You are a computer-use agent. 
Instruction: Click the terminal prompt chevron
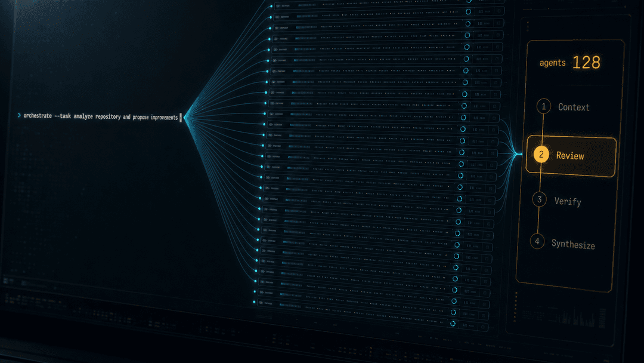click(x=19, y=115)
